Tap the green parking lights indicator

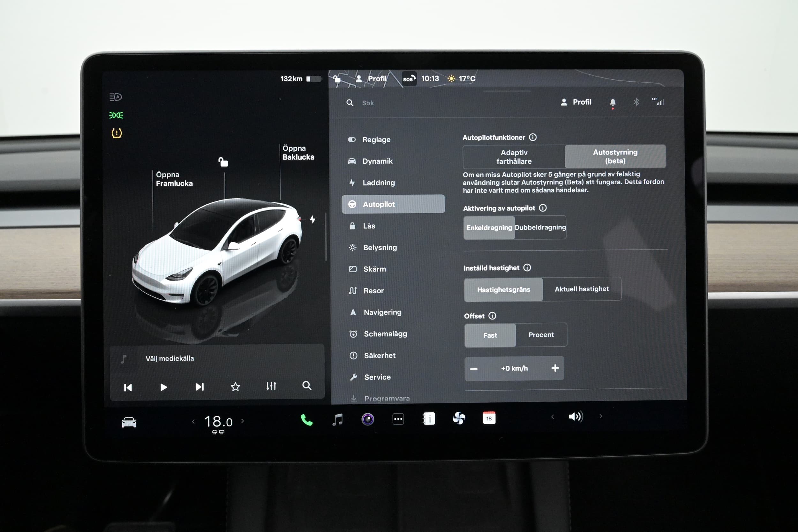[116, 115]
